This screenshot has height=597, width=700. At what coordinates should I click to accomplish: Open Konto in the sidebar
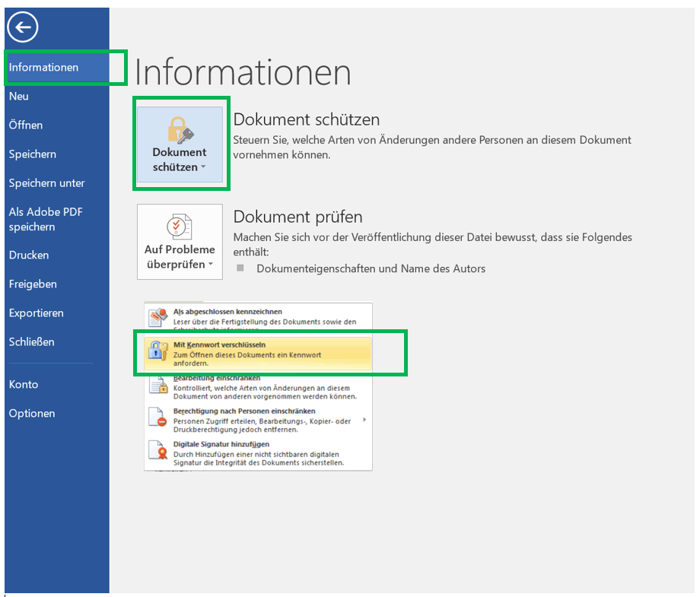point(24,385)
